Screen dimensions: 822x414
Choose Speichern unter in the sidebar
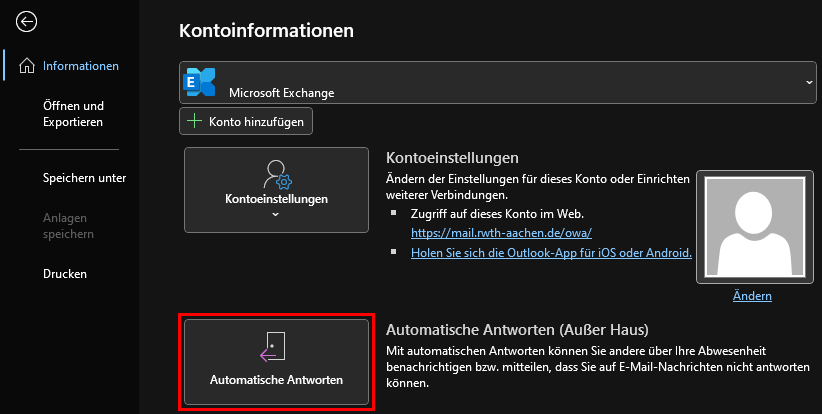coord(84,178)
